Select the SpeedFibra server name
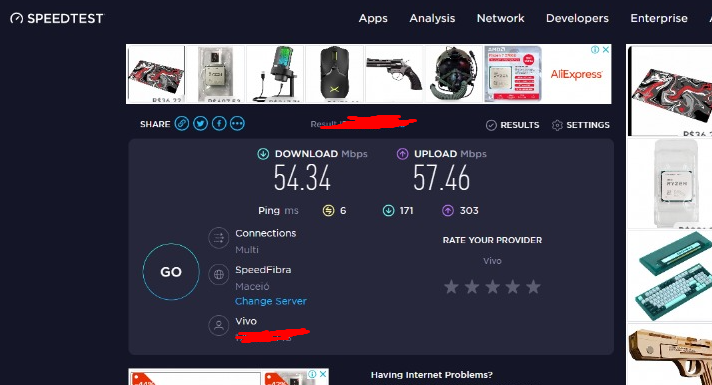Screen dimensions: 712x385 click(x=263, y=270)
